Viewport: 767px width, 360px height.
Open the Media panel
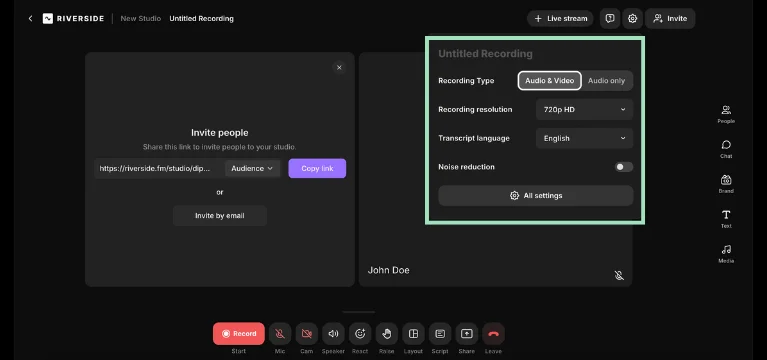pyautogui.click(x=726, y=254)
